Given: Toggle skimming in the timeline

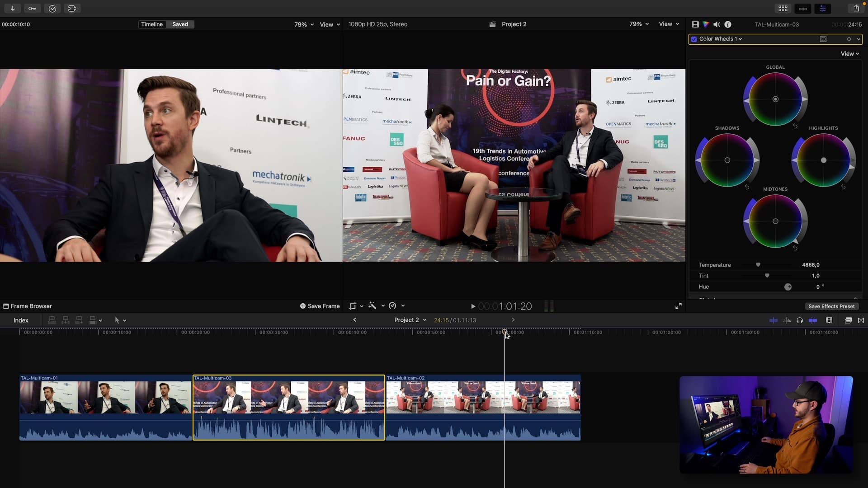Looking at the screenshot, I should tap(774, 320).
